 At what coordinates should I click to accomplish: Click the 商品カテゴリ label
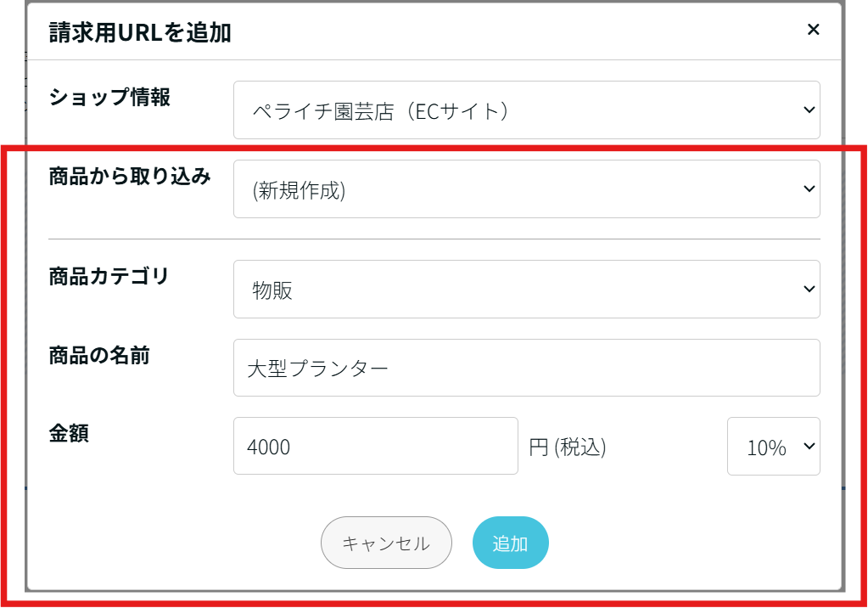click(109, 276)
